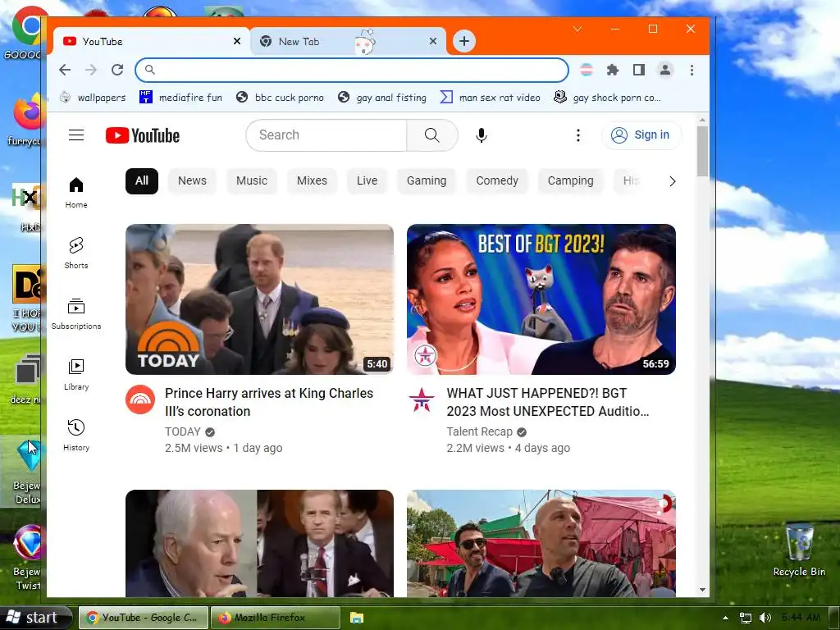Click the volume icon in system tray
Screen dimensions: 840x630
tap(765, 618)
